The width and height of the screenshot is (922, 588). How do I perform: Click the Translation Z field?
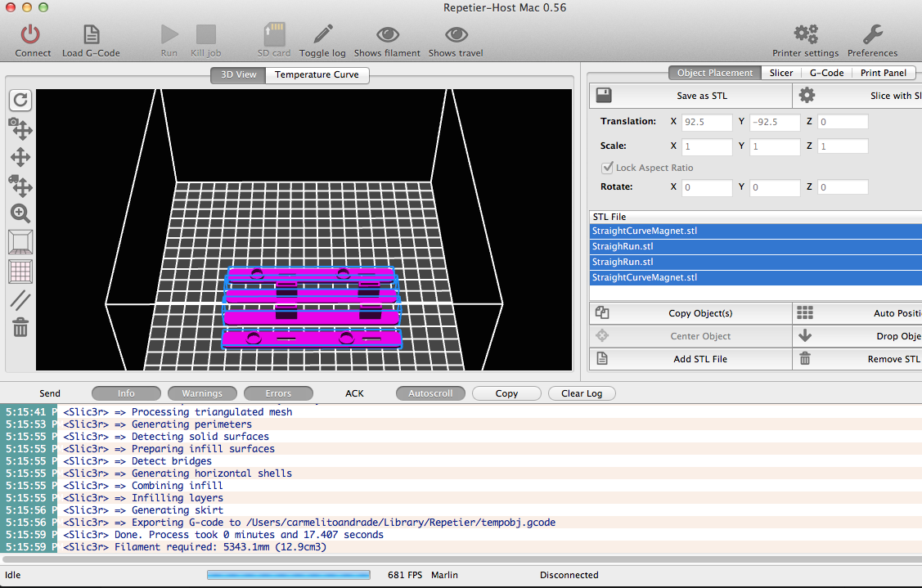(x=843, y=122)
